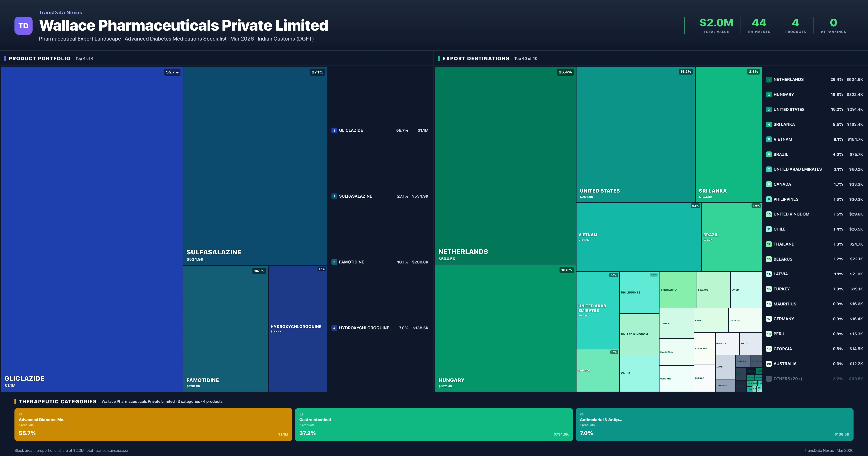The width and height of the screenshot is (868, 456).
Task: Click the Netherlands rank 1 badge
Action: (x=769, y=80)
